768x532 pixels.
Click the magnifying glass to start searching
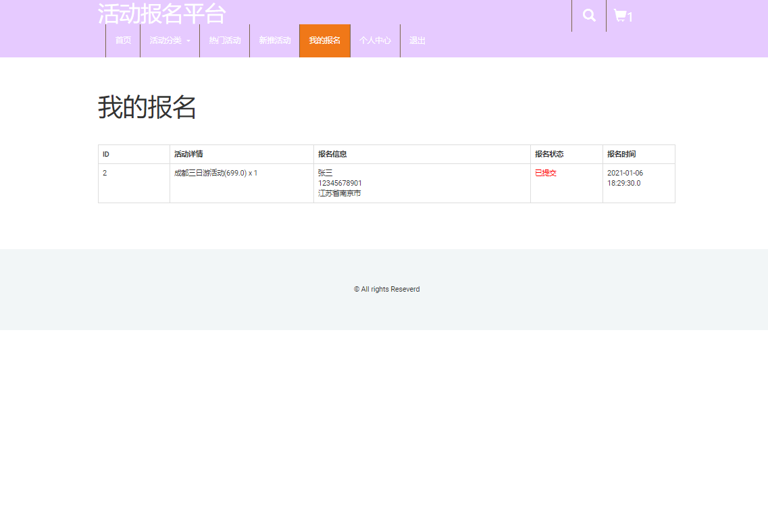coord(588,14)
